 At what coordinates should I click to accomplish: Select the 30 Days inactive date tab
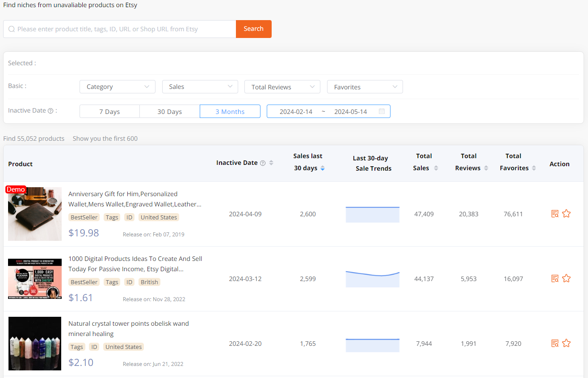pos(169,111)
